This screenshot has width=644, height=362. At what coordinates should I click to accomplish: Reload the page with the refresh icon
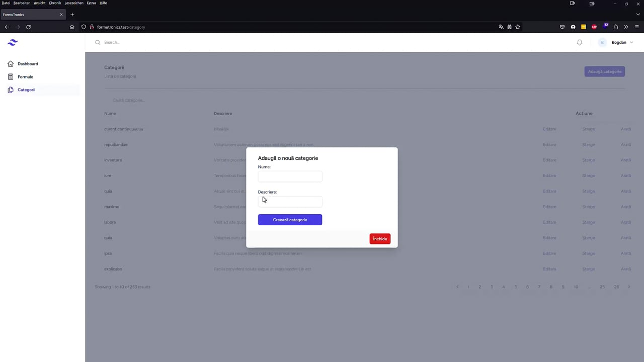tap(28, 27)
